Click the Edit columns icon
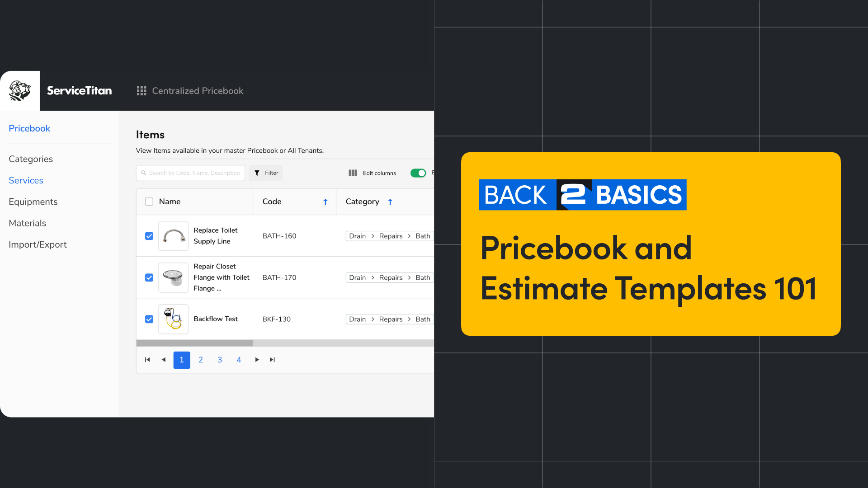Image resolution: width=868 pixels, height=488 pixels. tap(353, 173)
